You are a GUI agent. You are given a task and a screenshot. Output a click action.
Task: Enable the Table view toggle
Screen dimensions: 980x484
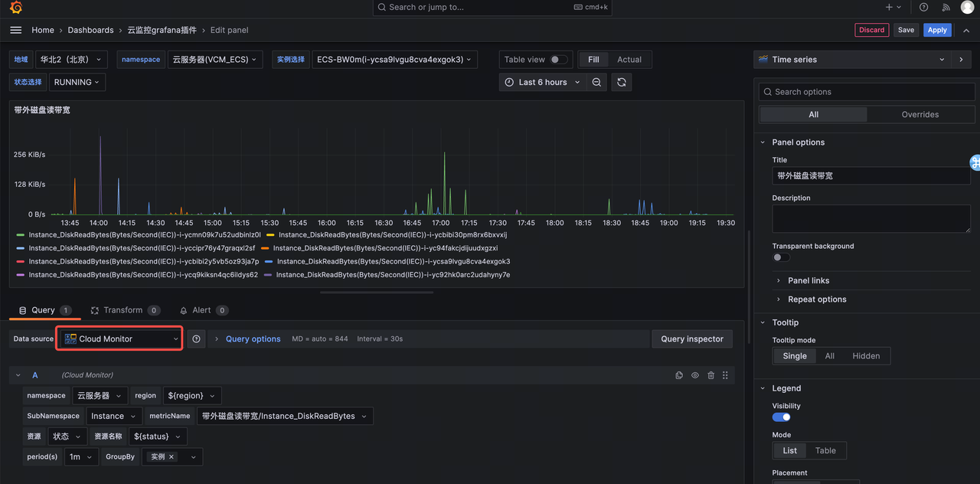[x=559, y=59]
